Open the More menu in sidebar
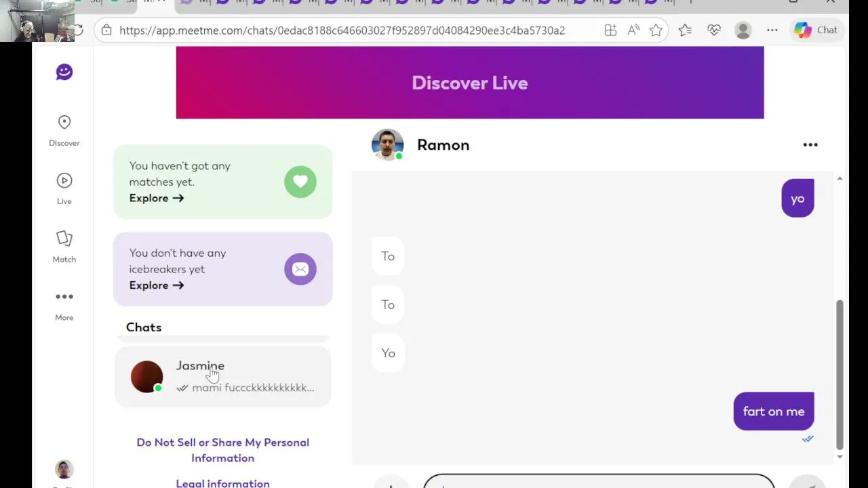 [x=64, y=305]
